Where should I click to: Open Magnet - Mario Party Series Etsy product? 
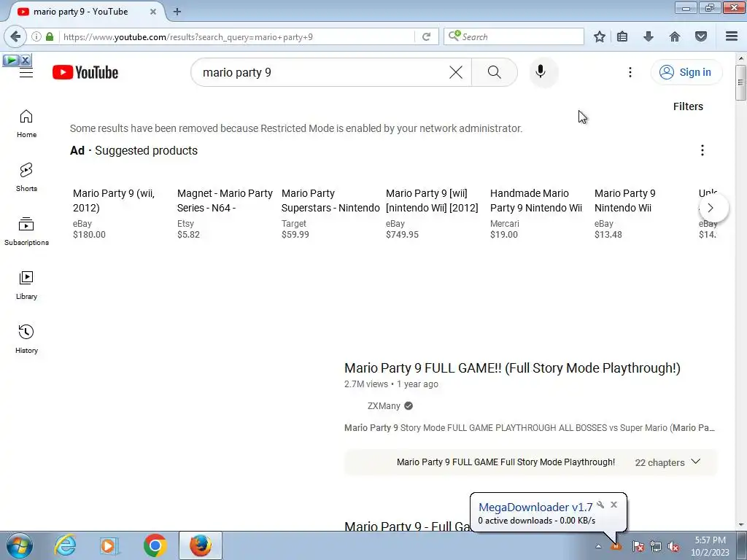pos(225,201)
